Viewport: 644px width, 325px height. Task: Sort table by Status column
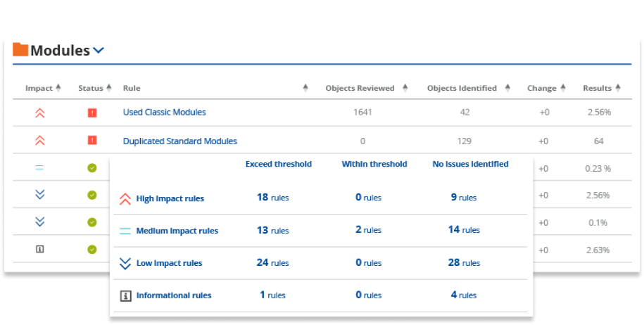pos(109,88)
